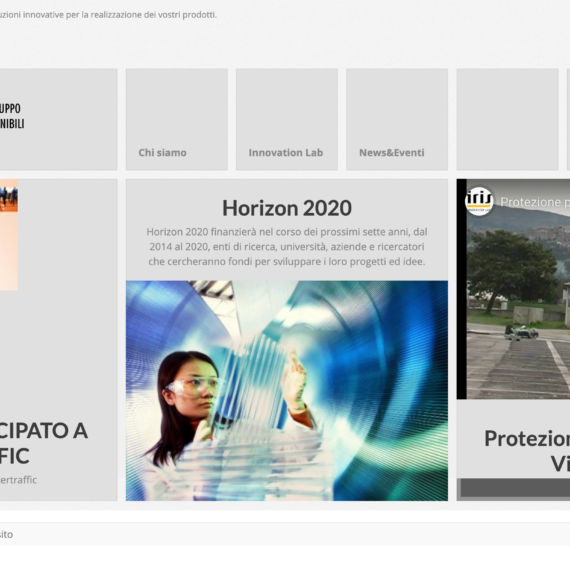Viewport: 570px width, 570px height.
Task: Open the Chi siamo tile
Action: click(177, 120)
